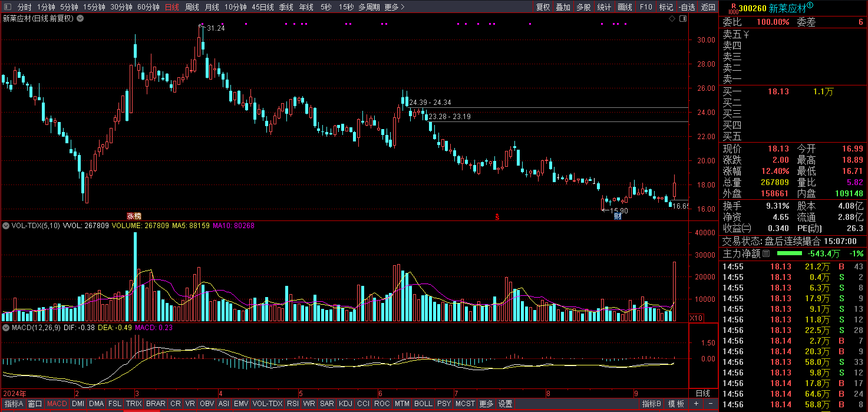
Task: Click the X10 volume scale label
Action: (697, 318)
